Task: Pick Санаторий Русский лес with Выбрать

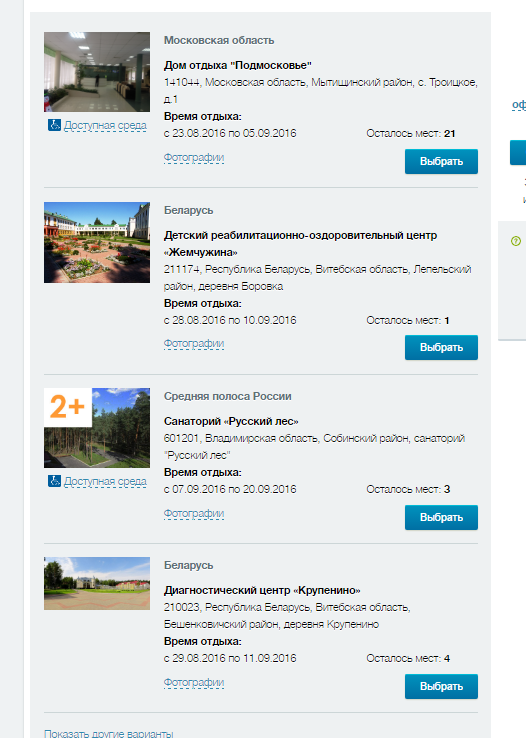Action: 441,517
